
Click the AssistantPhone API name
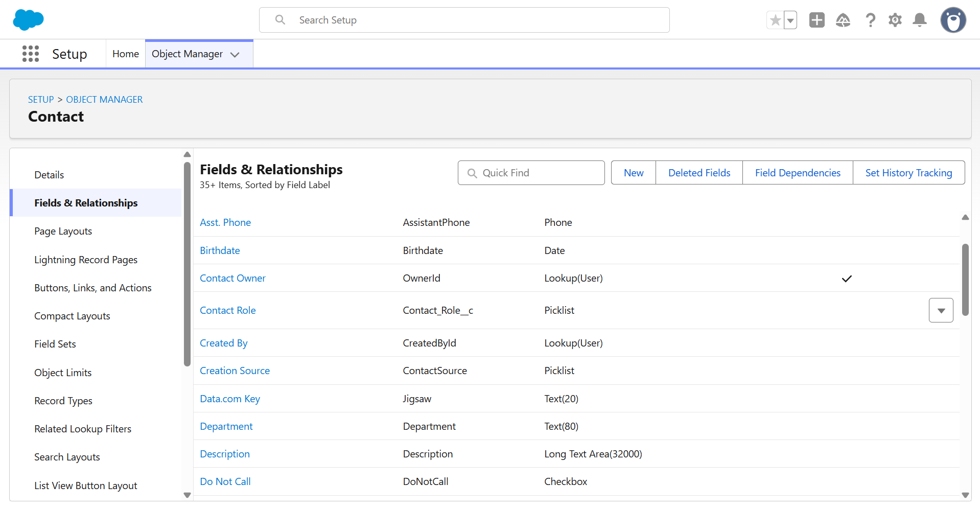(436, 222)
